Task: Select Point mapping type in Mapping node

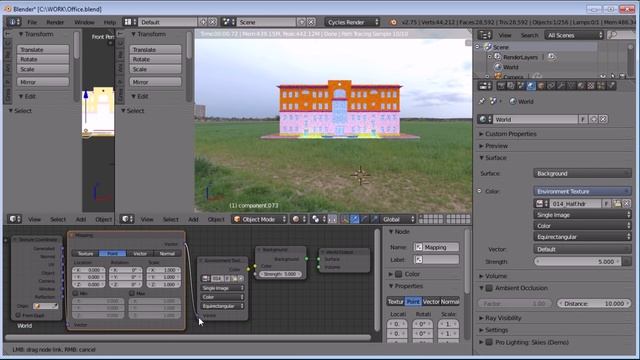Action: tap(113, 253)
